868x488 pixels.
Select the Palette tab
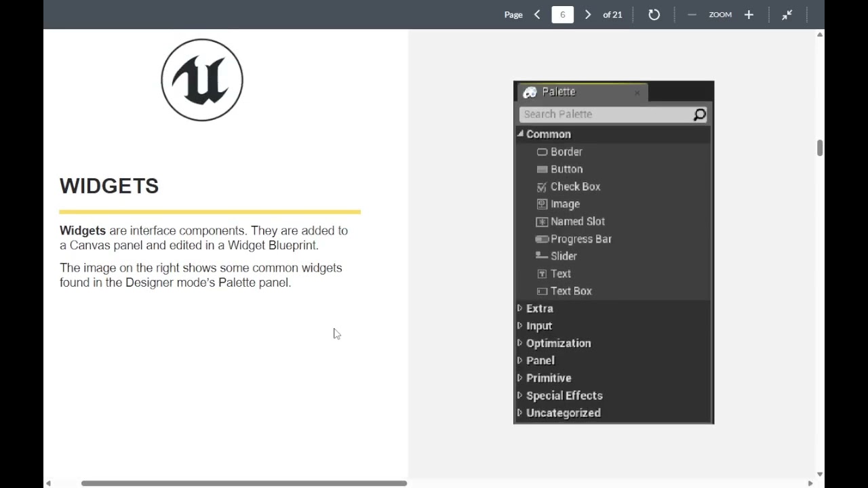click(581, 92)
